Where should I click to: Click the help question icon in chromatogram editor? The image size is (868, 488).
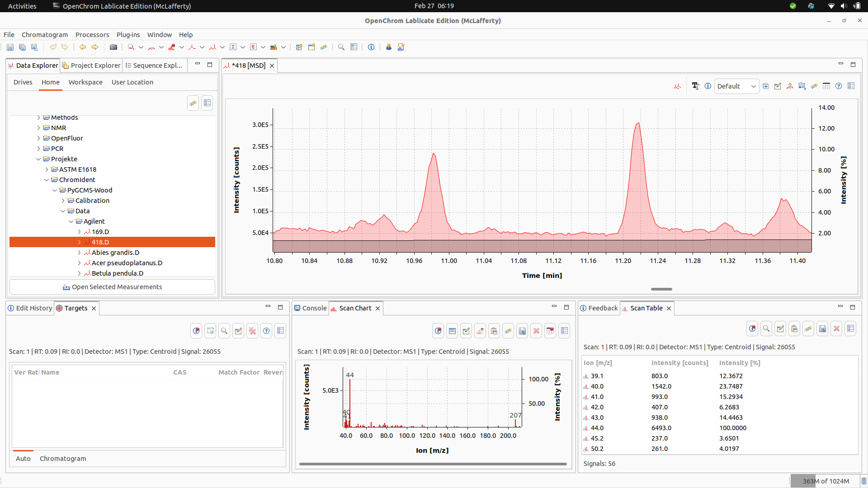coord(839,86)
